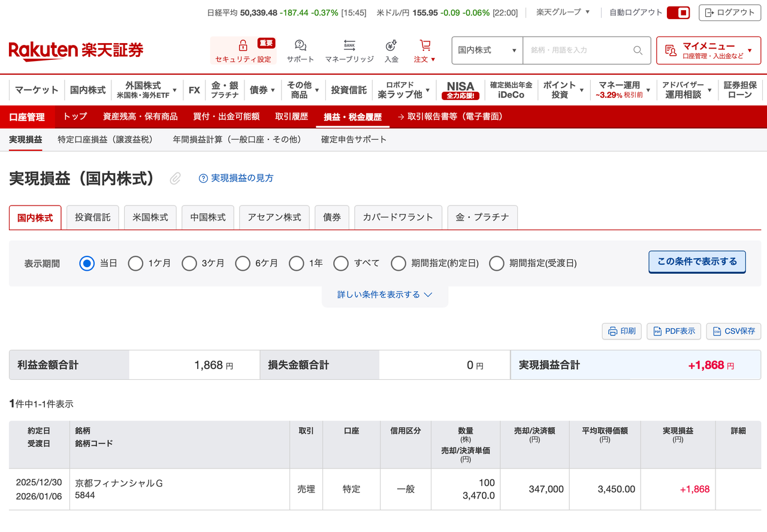This screenshot has width=767, height=532.
Task: Open the order (注文) cart icon
Action: (x=425, y=46)
